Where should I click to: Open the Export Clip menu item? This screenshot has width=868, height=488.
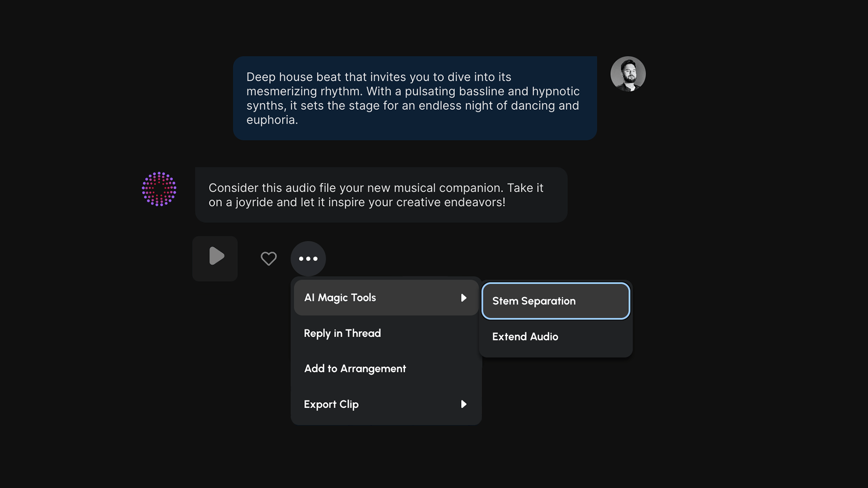[331, 404]
